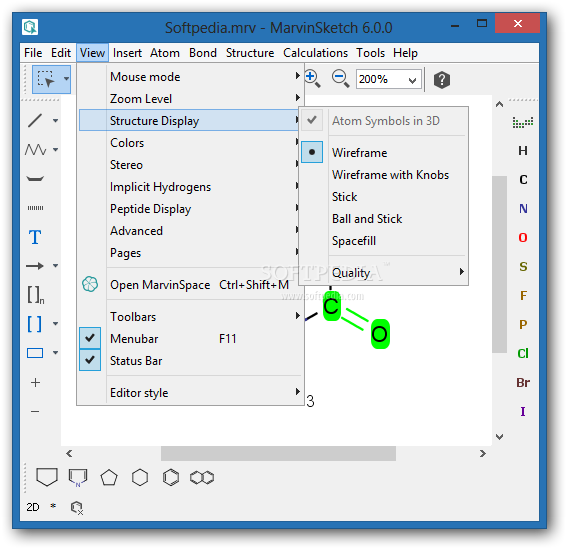Toggle the Menubar checkbox
The width and height of the screenshot is (567, 549).
[x=90, y=338]
